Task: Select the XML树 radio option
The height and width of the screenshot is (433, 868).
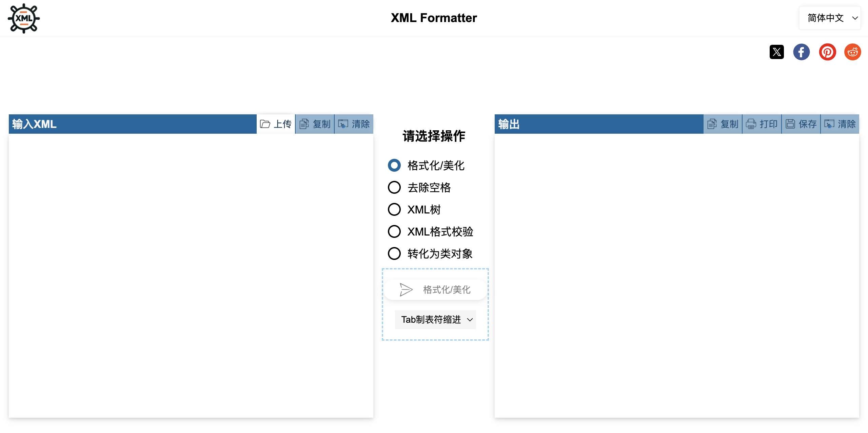Action: click(x=394, y=209)
